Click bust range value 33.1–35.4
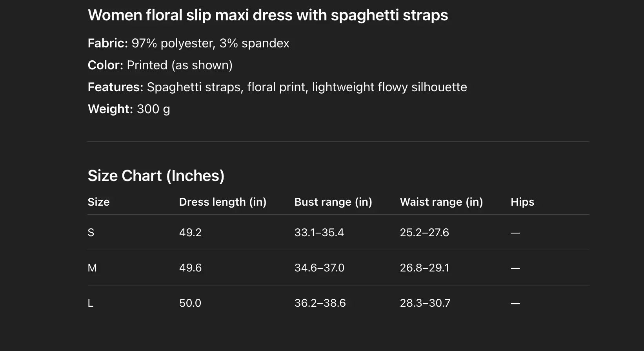This screenshot has height=351, width=644. 319,233
